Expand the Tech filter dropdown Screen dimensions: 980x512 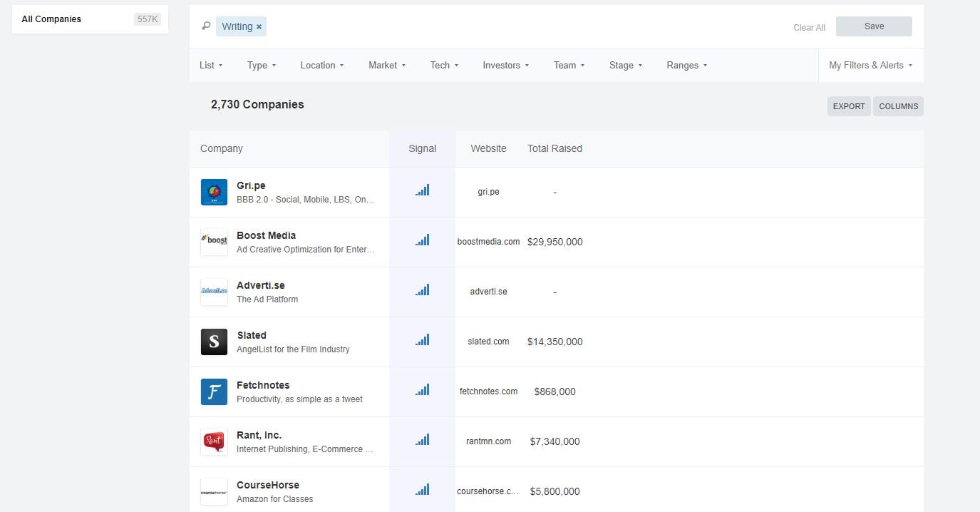tap(444, 65)
